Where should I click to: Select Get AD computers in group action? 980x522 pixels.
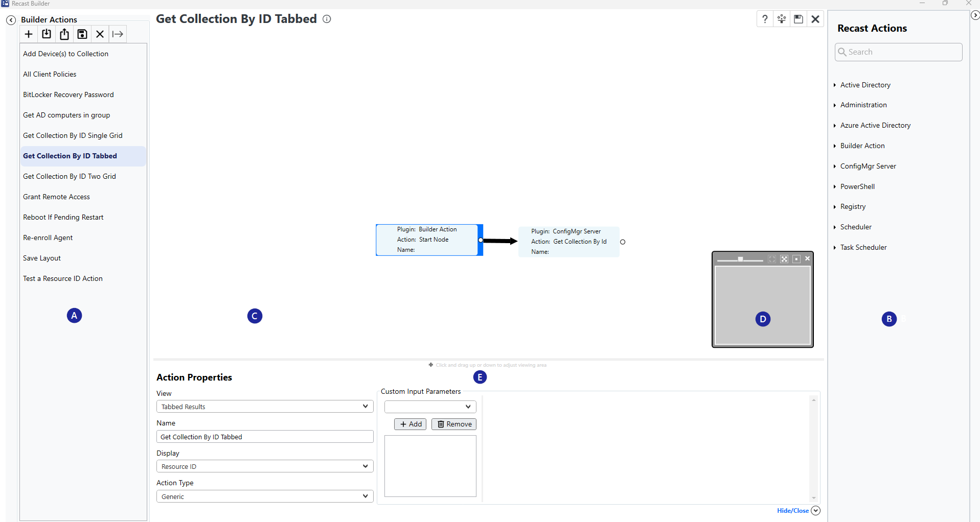point(83,115)
